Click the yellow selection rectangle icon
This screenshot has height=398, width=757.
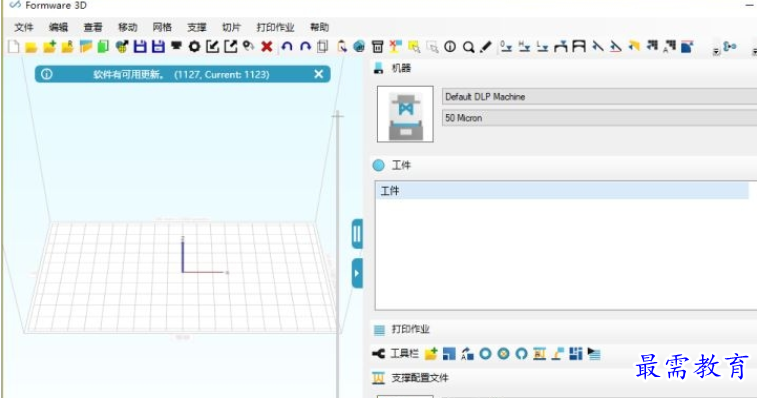coord(414,47)
